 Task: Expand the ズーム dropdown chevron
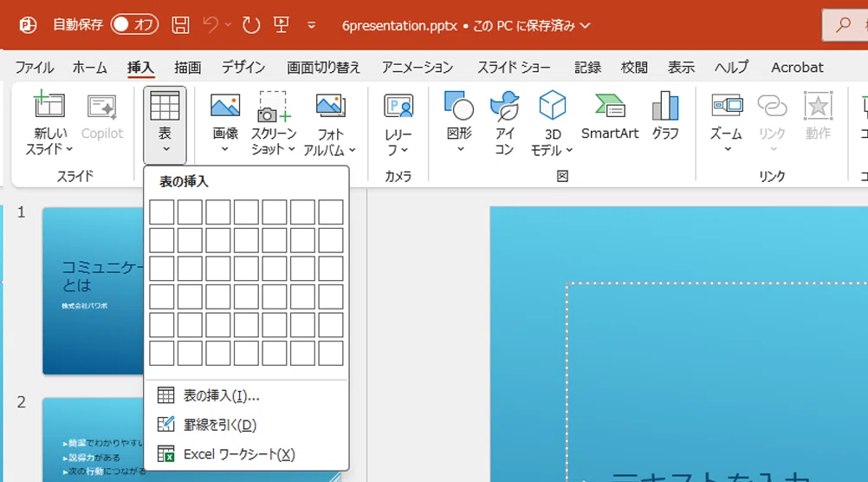click(728, 149)
